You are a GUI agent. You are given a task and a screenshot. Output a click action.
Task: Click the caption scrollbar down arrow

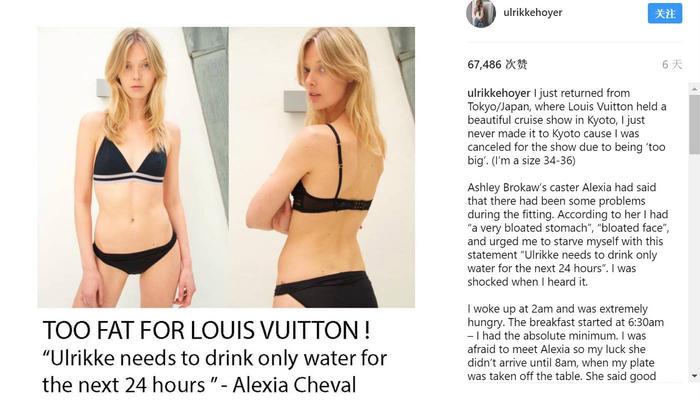tap(694, 376)
